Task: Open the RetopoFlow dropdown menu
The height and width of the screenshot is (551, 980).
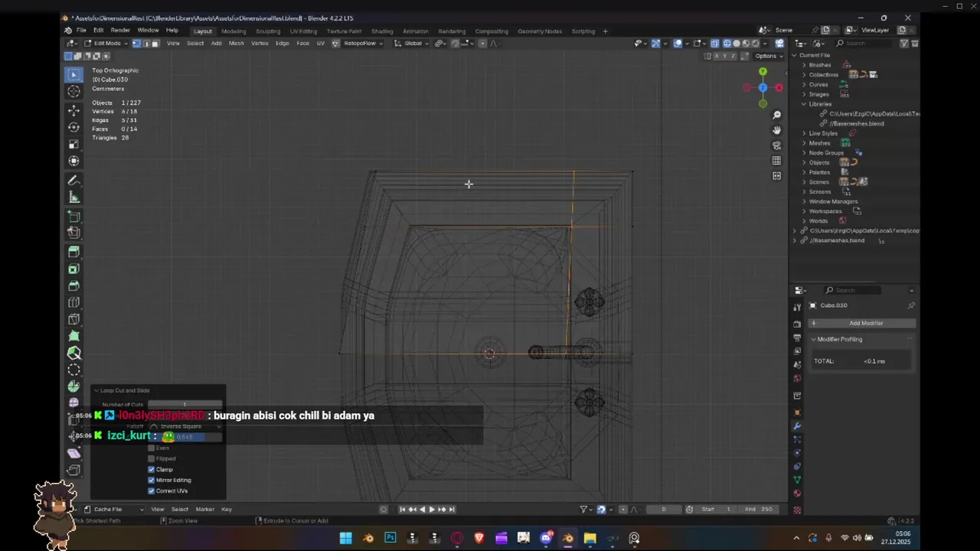Action: tap(364, 44)
